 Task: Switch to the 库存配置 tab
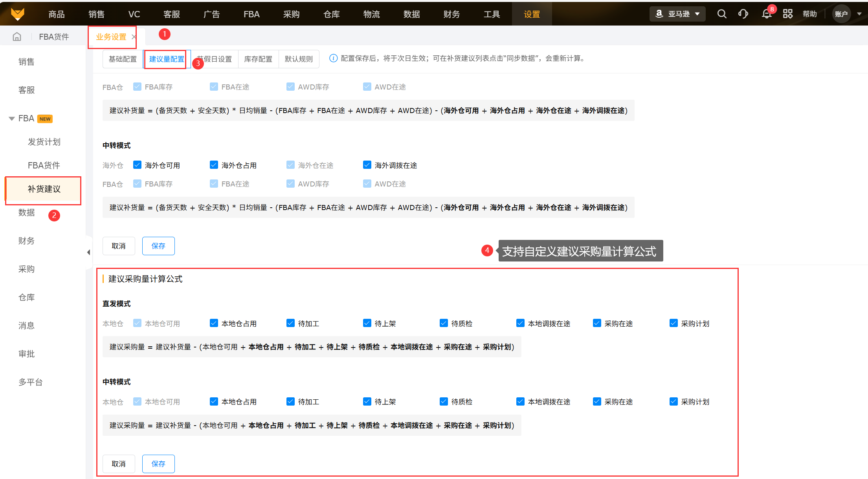point(258,59)
